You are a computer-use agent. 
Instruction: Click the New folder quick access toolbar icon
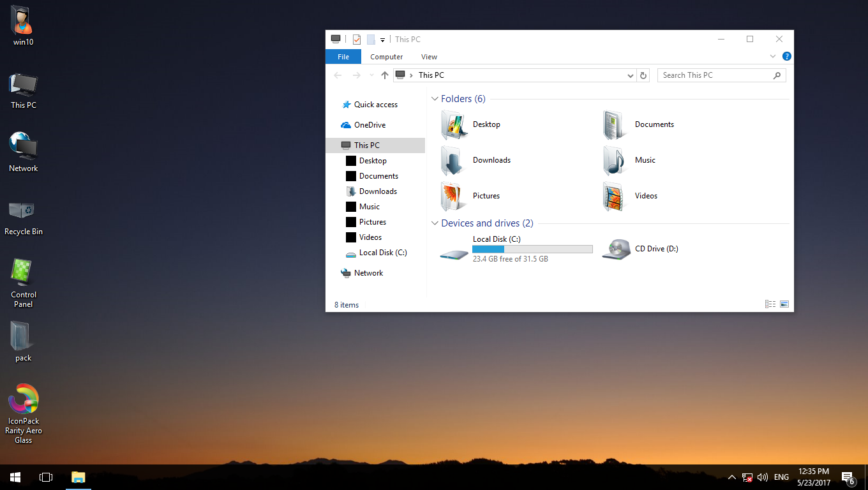point(371,40)
